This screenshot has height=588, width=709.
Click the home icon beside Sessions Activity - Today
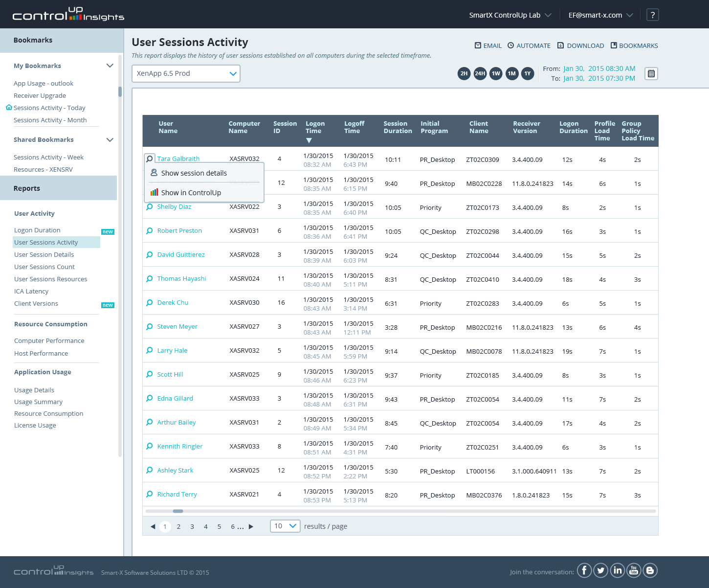click(9, 107)
